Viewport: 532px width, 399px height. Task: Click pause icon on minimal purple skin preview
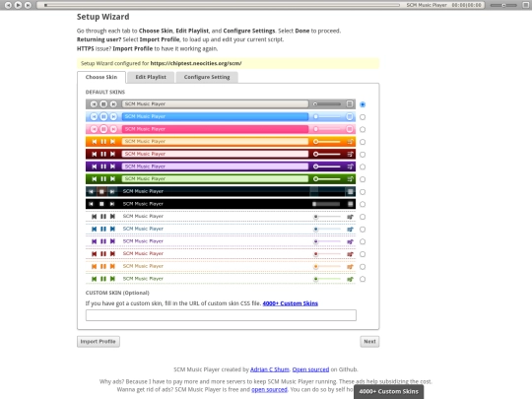click(103, 241)
